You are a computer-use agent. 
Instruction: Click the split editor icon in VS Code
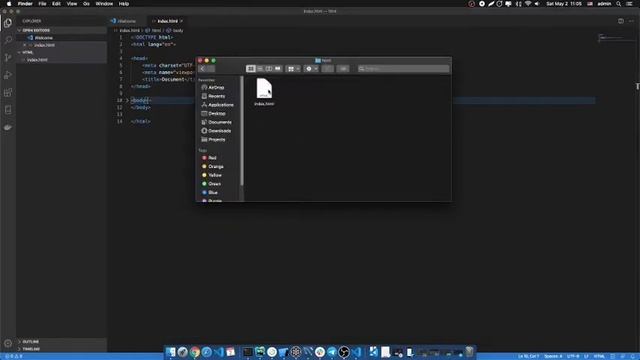(x=621, y=21)
